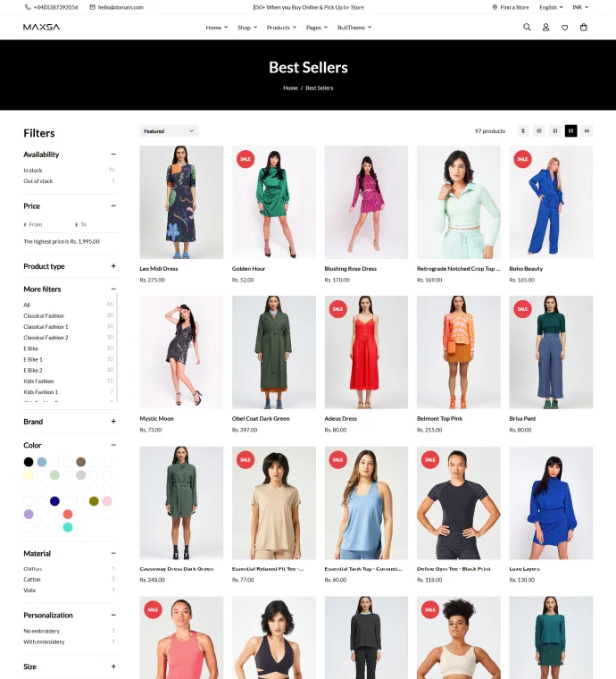Screen dimensions: 616x679
Task: Open the Pages menu
Action: click(x=317, y=28)
